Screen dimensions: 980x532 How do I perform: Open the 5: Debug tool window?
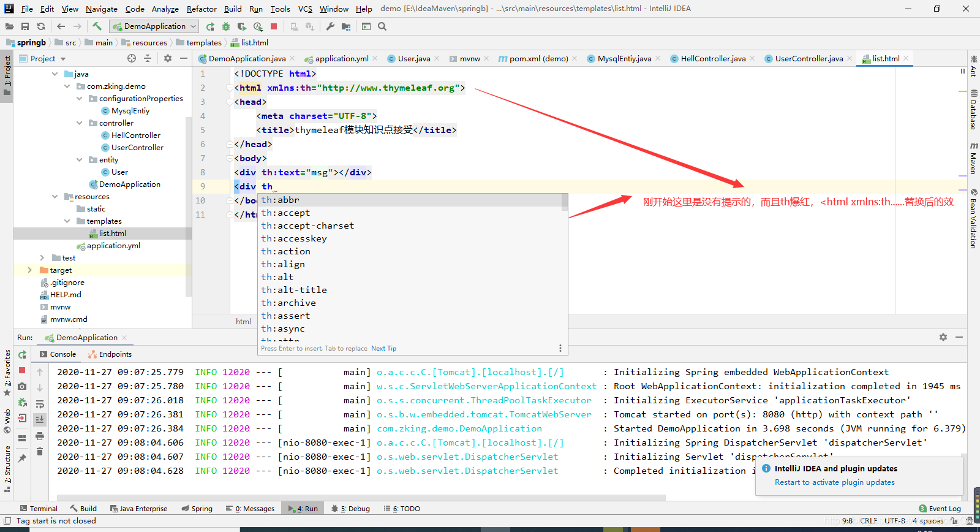[x=350, y=509]
